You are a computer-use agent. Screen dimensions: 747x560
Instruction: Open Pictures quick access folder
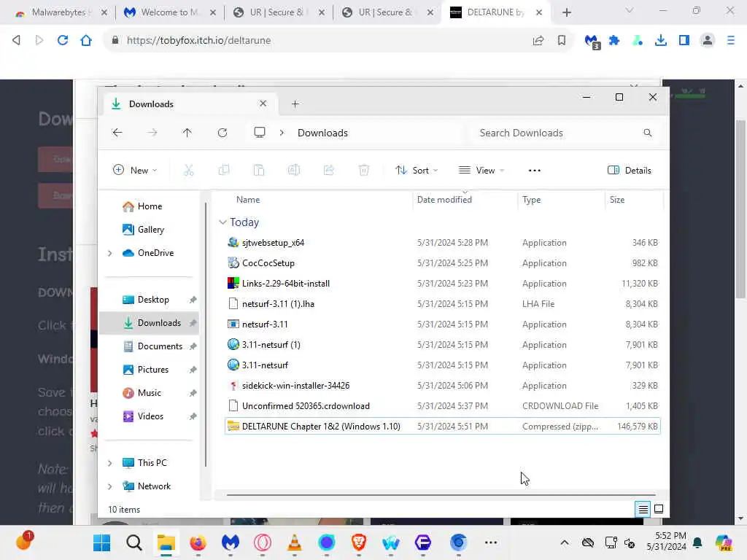(153, 370)
